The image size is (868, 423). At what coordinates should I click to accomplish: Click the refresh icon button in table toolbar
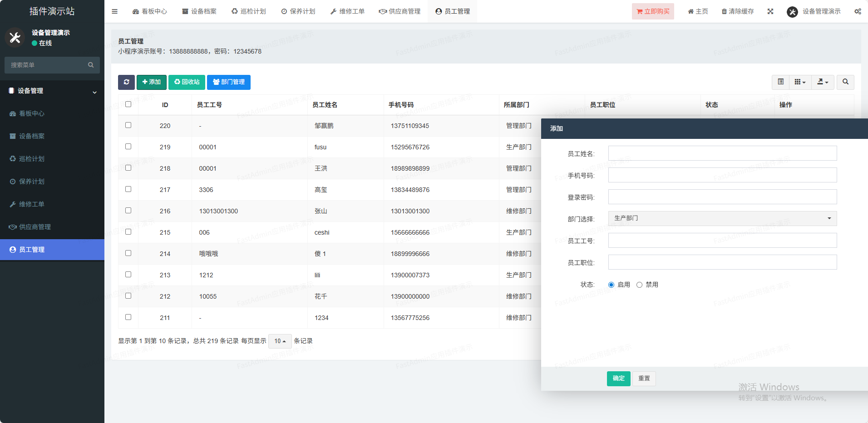point(126,82)
